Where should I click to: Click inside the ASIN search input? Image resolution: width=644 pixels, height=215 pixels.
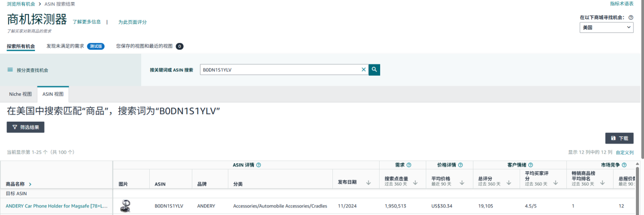click(280, 69)
